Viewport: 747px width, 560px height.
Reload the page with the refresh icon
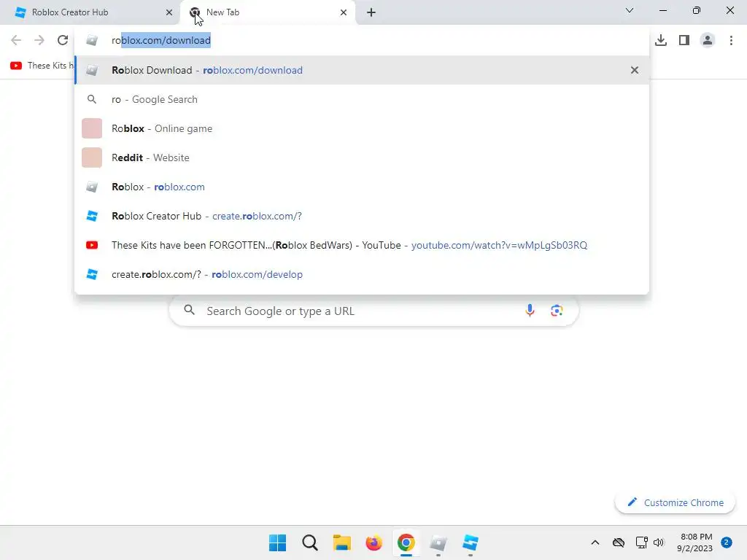coord(63,40)
